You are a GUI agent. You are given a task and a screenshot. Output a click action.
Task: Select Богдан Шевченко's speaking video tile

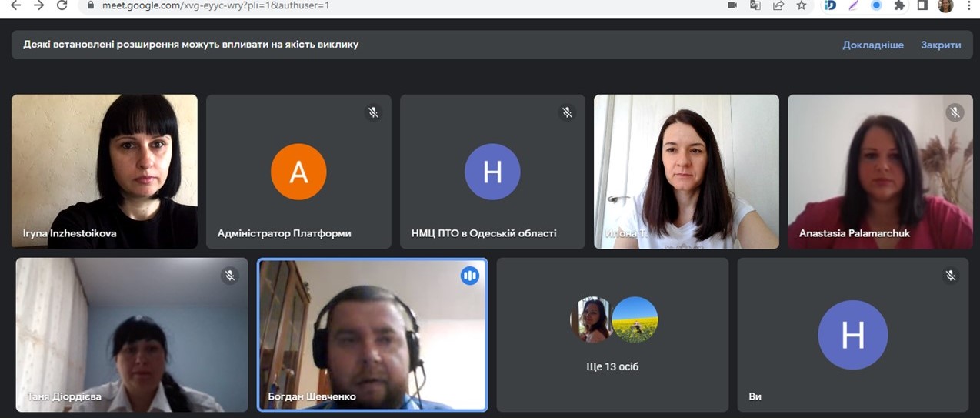[x=372, y=335]
